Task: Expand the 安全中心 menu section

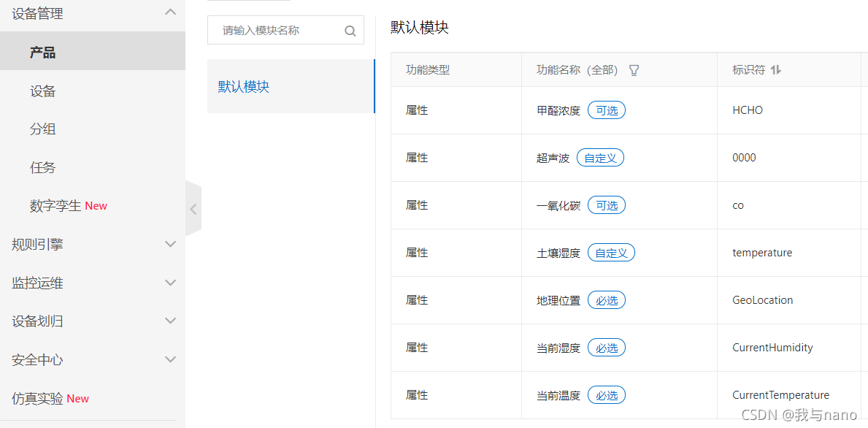Action: click(171, 360)
